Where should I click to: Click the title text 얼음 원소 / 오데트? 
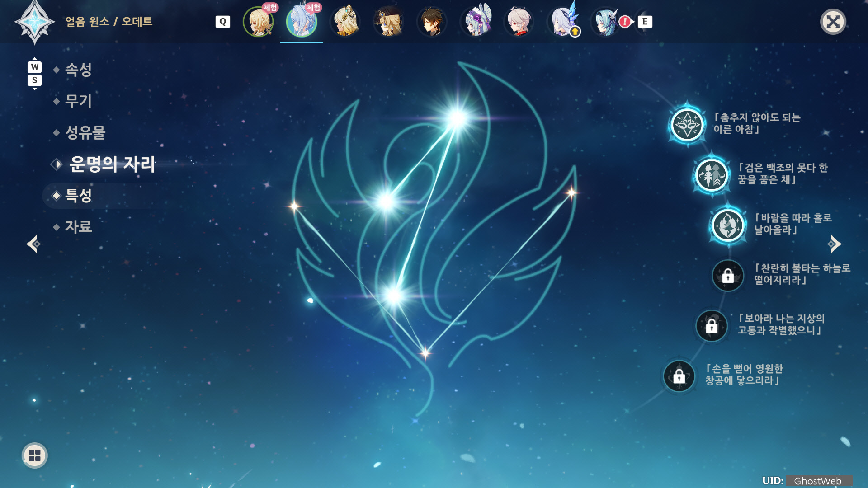click(x=109, y=21)
